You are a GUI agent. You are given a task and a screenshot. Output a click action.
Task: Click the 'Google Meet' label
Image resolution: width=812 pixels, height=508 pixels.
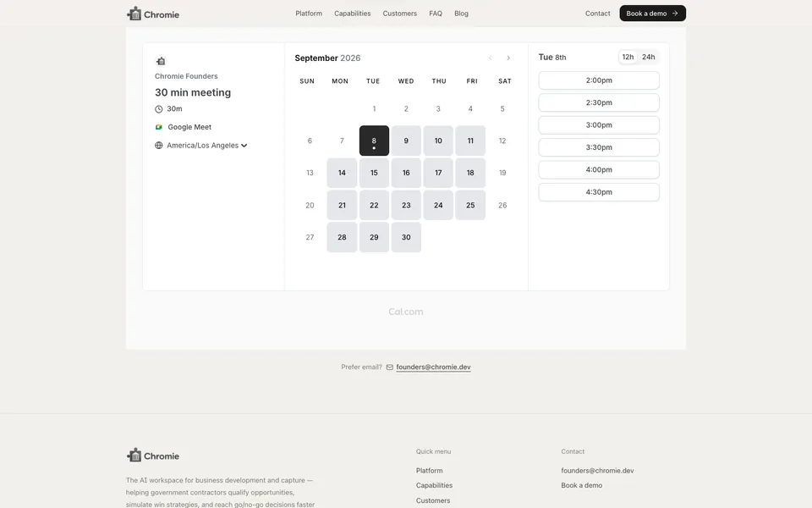click(189, 127)
